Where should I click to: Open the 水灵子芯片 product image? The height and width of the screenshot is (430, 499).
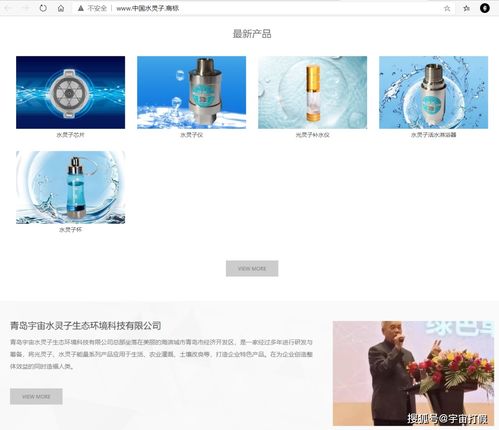[x=70, y=92]
